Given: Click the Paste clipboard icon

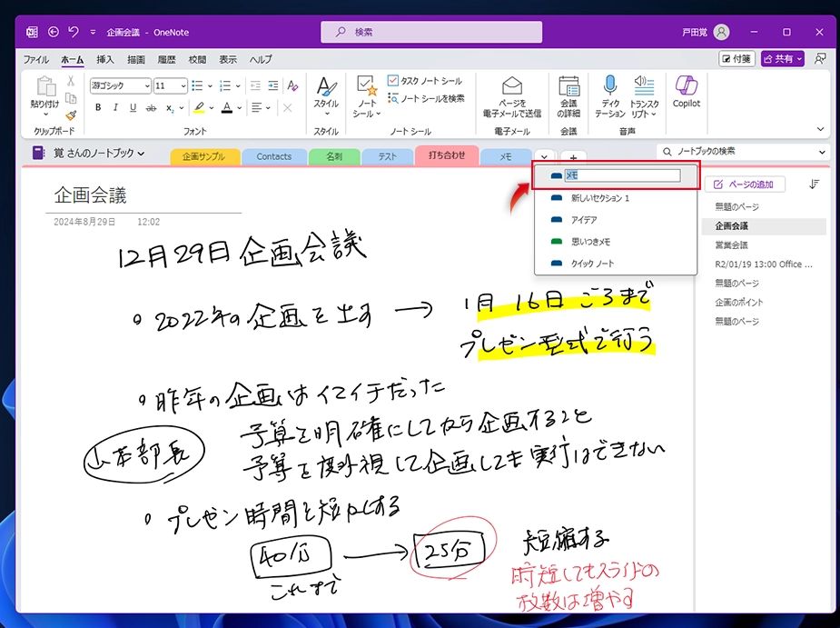Looking at the screenshot, I should pos(45,86).
